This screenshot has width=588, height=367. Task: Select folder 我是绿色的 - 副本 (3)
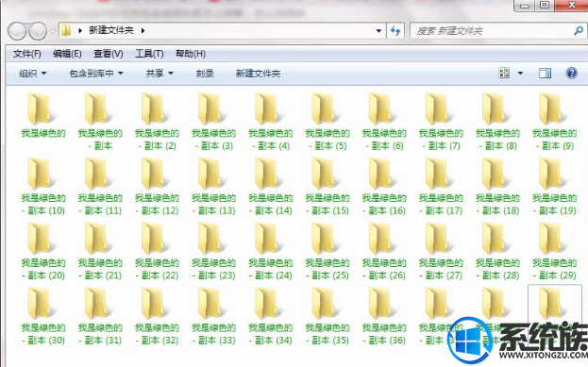[213, 122]
